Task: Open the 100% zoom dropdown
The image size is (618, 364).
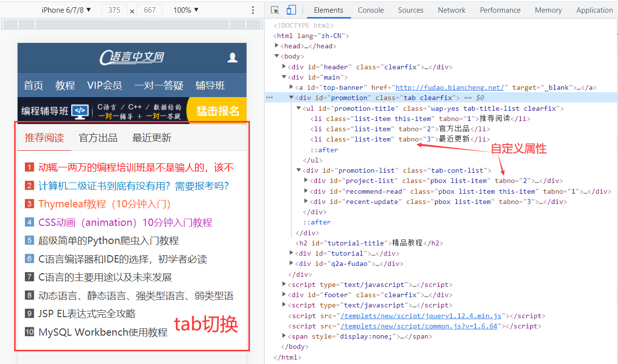Action: pyautogui.click(x=186, y=10)
